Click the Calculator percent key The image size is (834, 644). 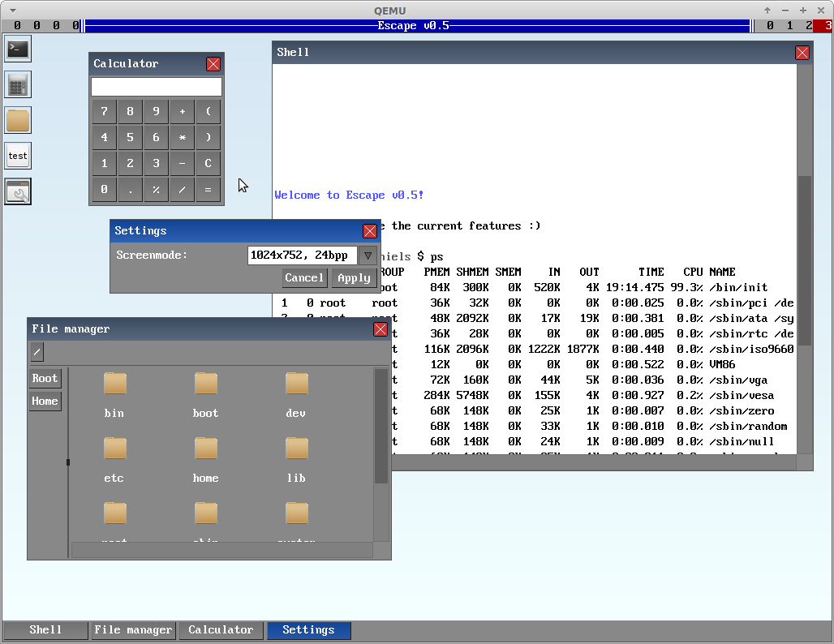point(157,189)
